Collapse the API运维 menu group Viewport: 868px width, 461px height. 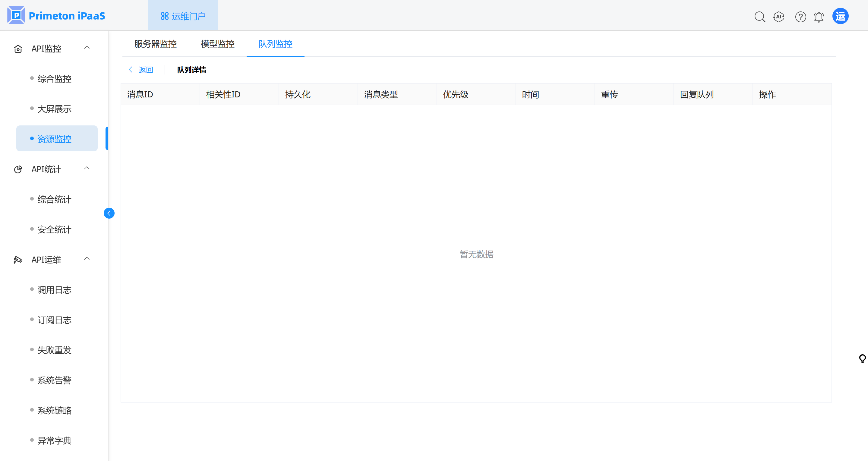[x=87, y=259]
